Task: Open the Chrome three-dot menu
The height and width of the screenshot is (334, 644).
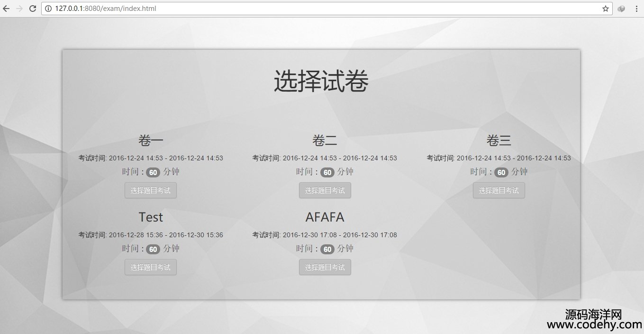Action: point(636,9)
